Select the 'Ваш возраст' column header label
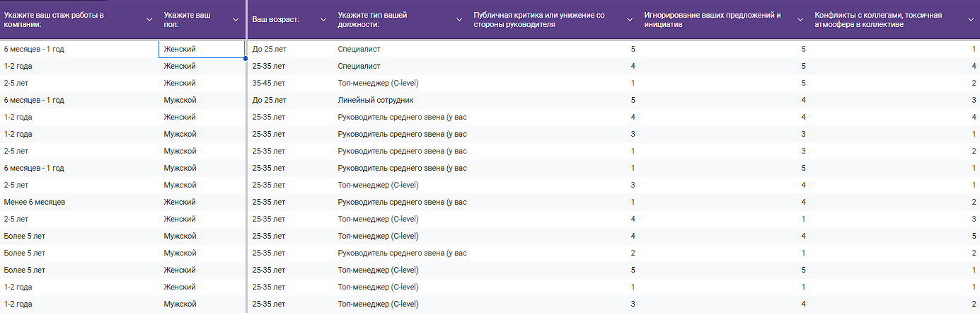 click(276, 20)
